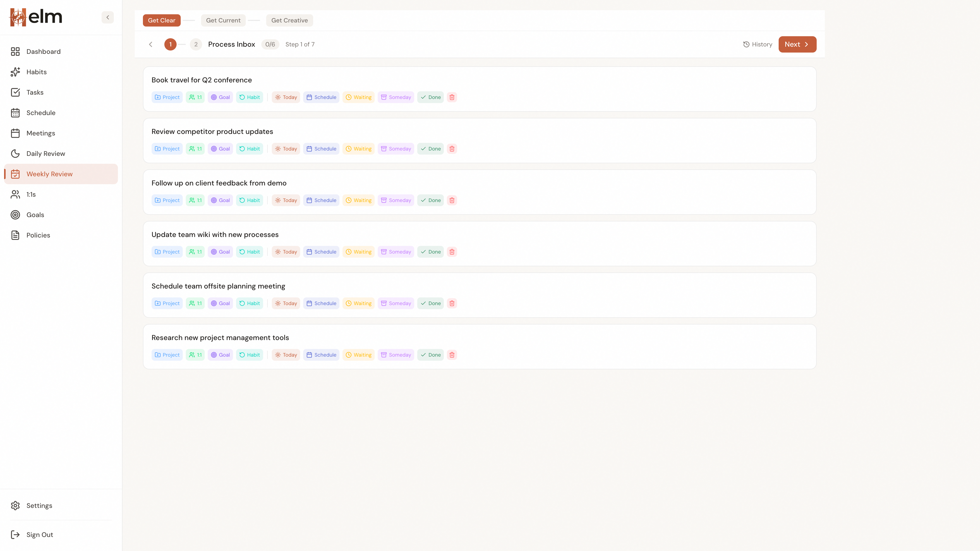Open the 1:1s section in the sidebar
Image resolution: width=980 pixels, height=551 pixels.
31,194
